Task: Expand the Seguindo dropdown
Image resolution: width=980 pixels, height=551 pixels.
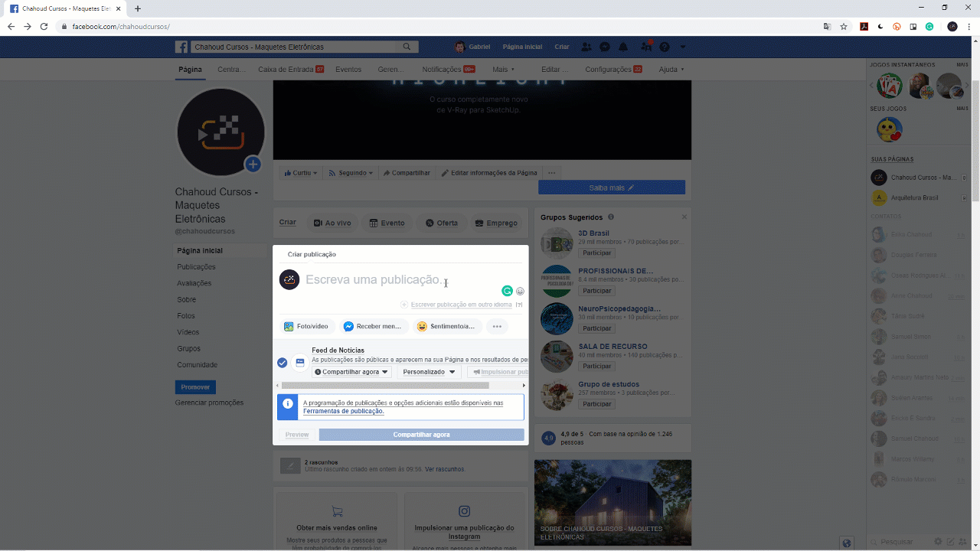Action: coord(351,173)
